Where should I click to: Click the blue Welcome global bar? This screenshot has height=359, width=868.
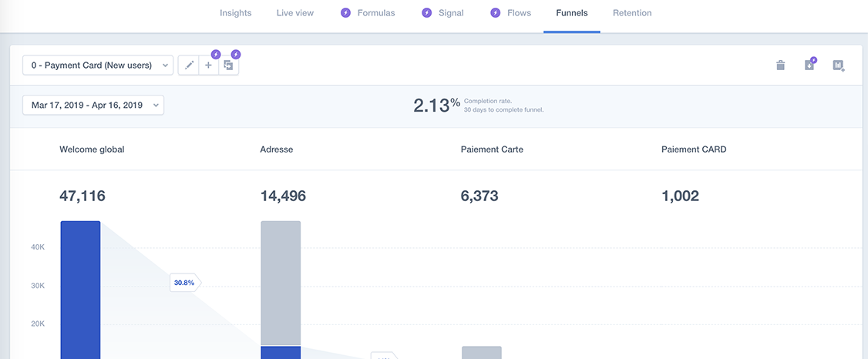click(80, 290)
